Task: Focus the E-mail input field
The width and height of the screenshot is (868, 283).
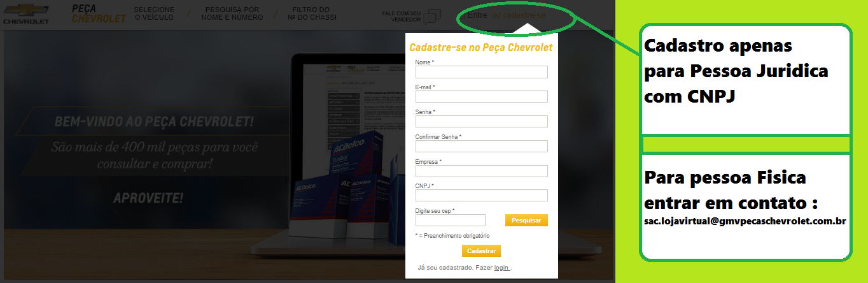Action: (x=482, y=97)
